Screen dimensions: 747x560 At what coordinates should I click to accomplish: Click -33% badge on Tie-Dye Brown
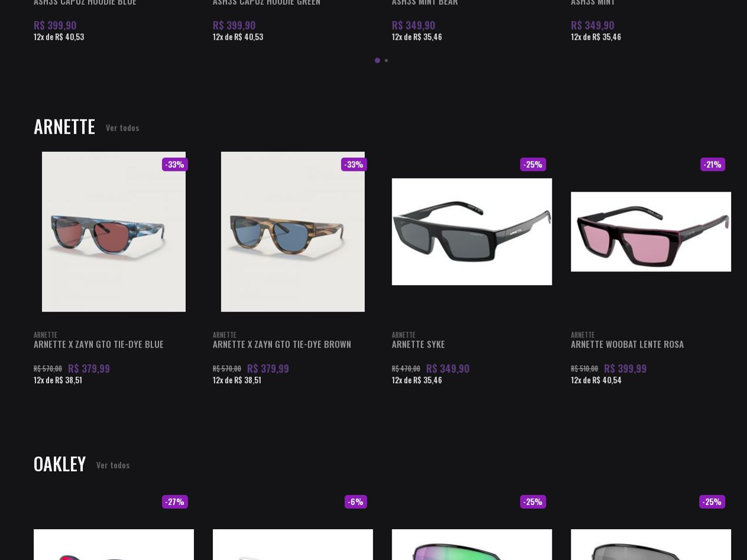(x=354, y=164)
